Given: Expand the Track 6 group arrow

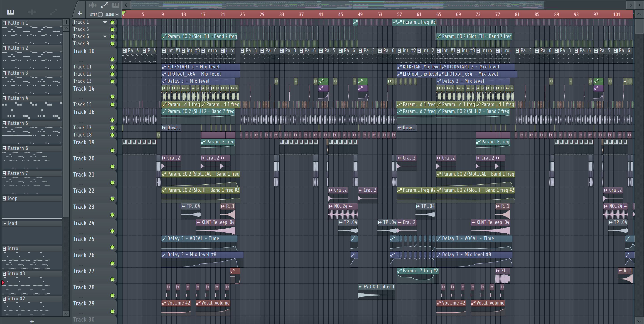Looking at the screenshot, I should click(105, 36).
